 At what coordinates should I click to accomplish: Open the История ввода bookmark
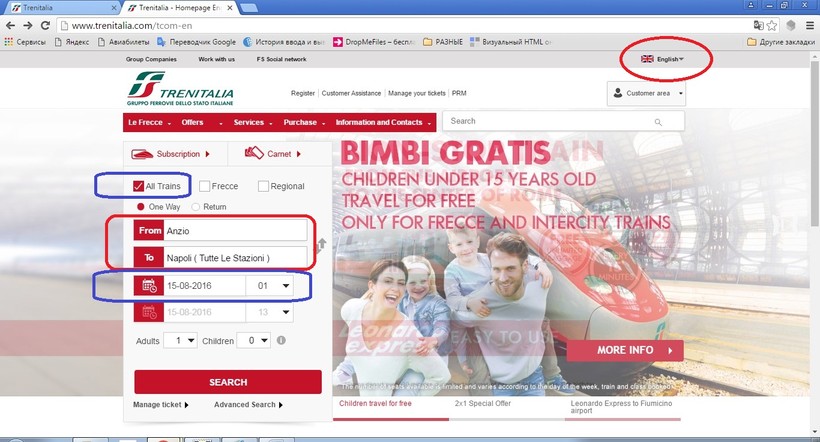tap(284, 42)
